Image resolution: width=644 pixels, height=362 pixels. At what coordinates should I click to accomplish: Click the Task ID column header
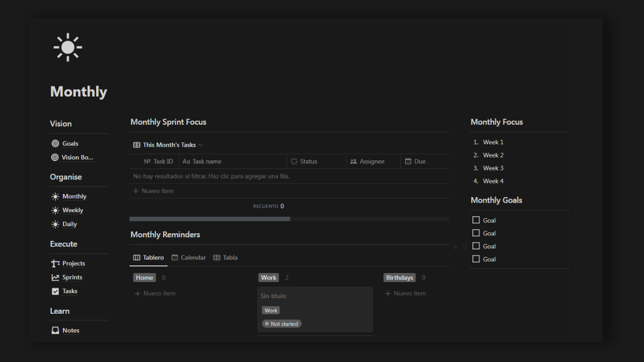click(x=158, y=161)
